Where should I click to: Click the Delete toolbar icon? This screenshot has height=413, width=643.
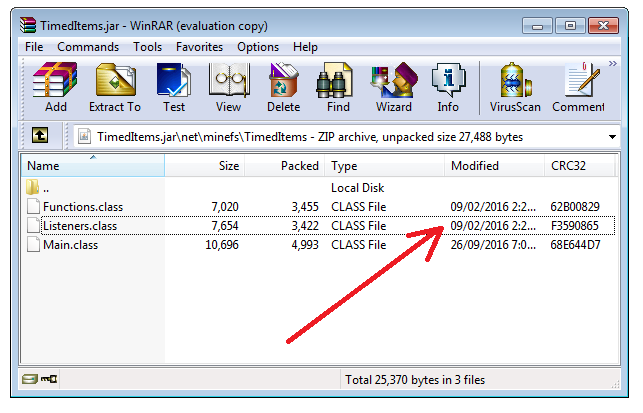(x=283, y=87)
